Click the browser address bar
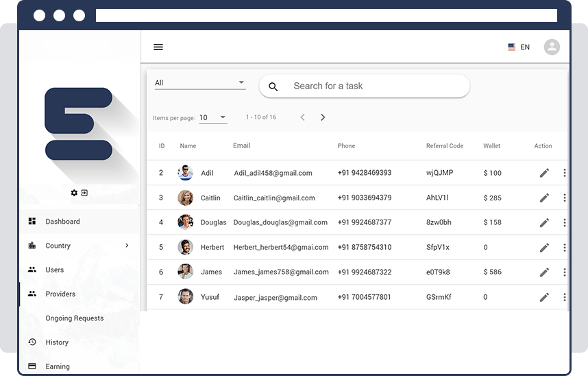 pos(326,15)
